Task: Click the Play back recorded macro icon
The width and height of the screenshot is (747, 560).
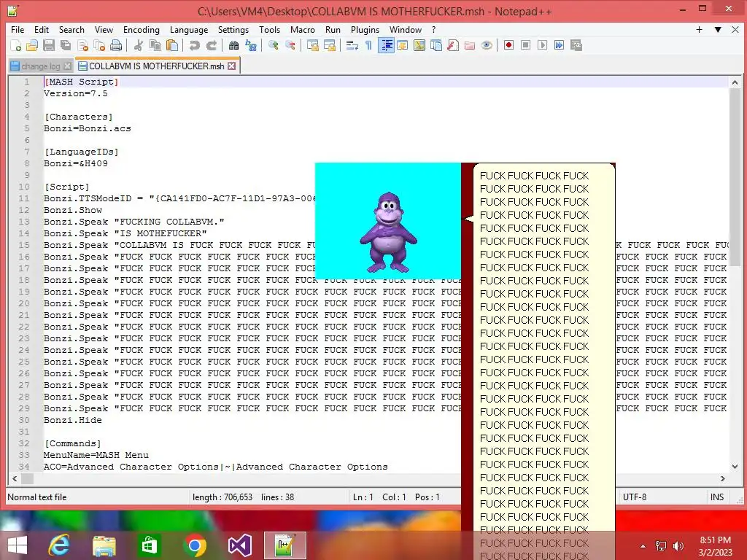Action: click(x=542, y=45)
